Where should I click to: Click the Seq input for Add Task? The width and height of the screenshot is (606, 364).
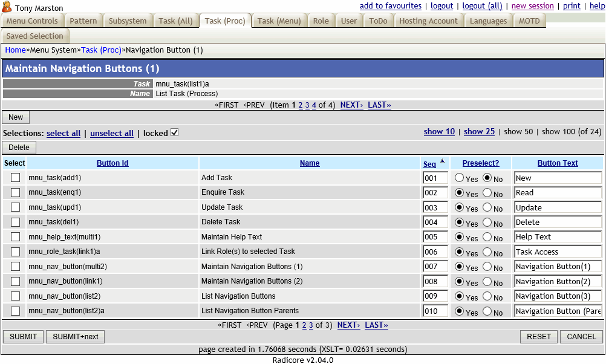pyautogui.click(x=434, y=177)
